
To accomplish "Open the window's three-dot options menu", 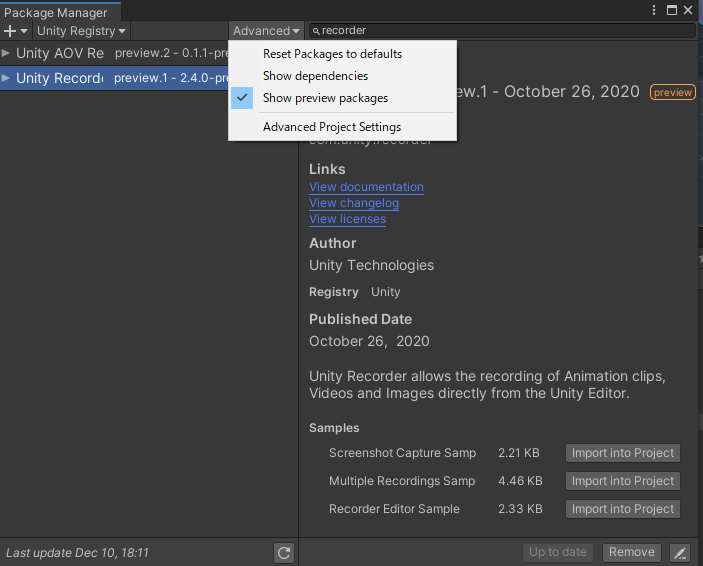I will tap(654, 10).
